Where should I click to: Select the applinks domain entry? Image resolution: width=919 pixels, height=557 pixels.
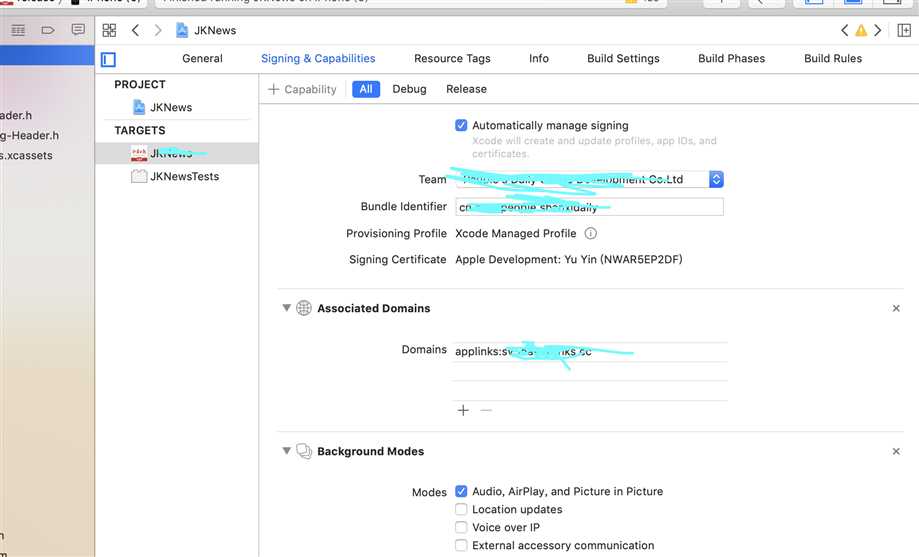pos(590,352)
